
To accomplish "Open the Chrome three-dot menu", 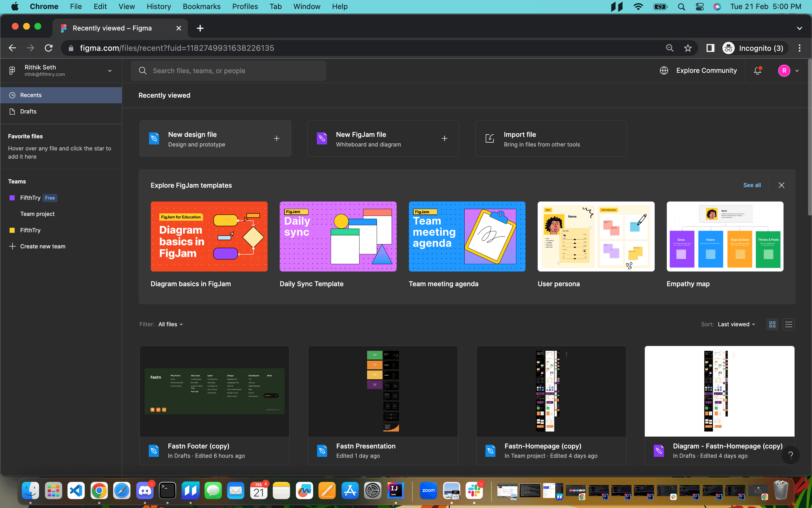I will 800,48.
